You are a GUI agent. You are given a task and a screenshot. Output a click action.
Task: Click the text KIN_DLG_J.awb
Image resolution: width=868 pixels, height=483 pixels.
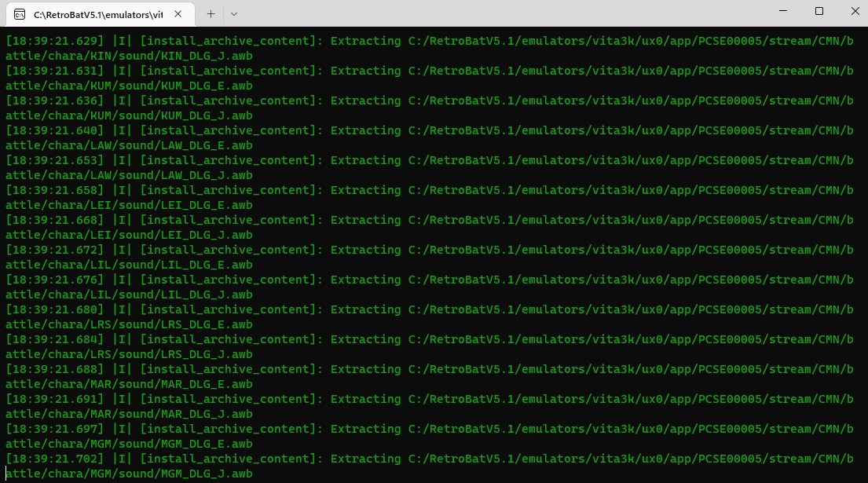pos(207,56)
